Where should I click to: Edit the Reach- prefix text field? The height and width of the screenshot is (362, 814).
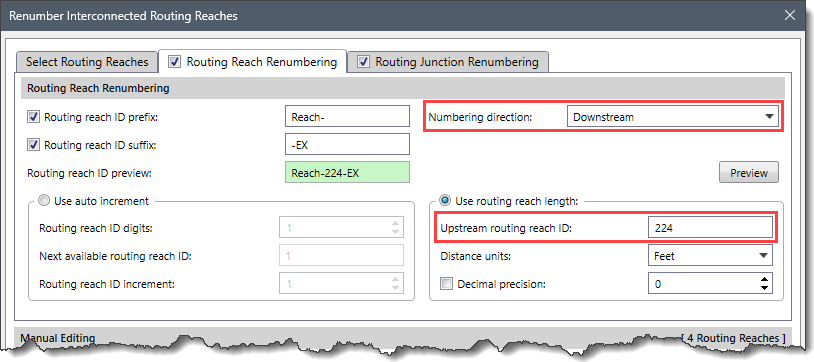coord(347,116)
